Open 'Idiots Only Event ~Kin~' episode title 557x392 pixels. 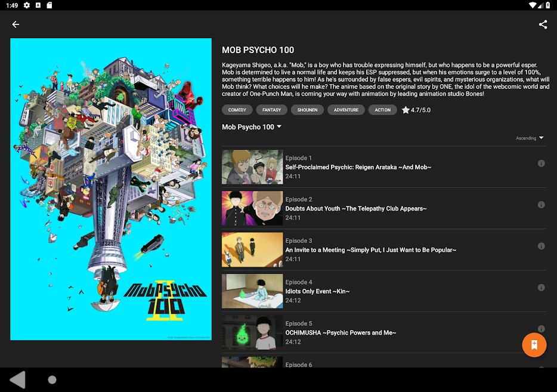pyautogui.click(x=317, y=291)
